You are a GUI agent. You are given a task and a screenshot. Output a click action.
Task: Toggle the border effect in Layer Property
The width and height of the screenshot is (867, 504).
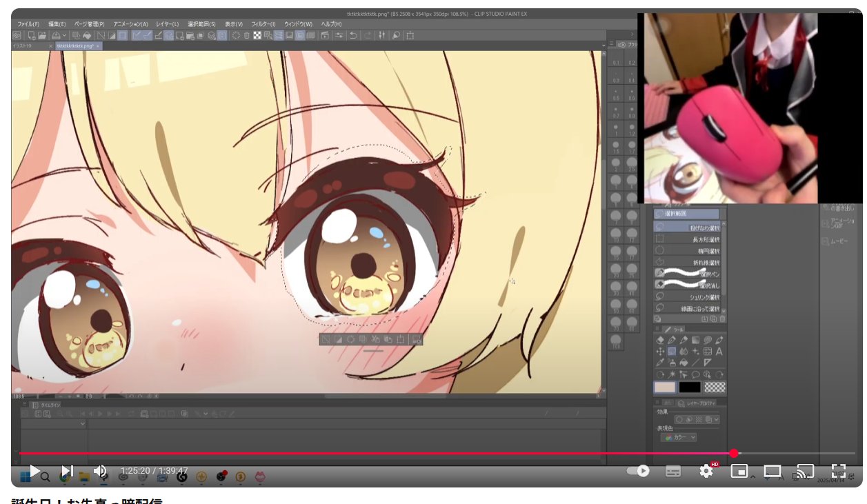click(x=679, y=420)
